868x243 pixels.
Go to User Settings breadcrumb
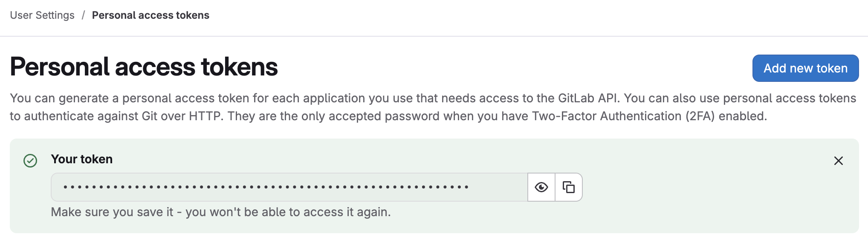tap(42, 15)
